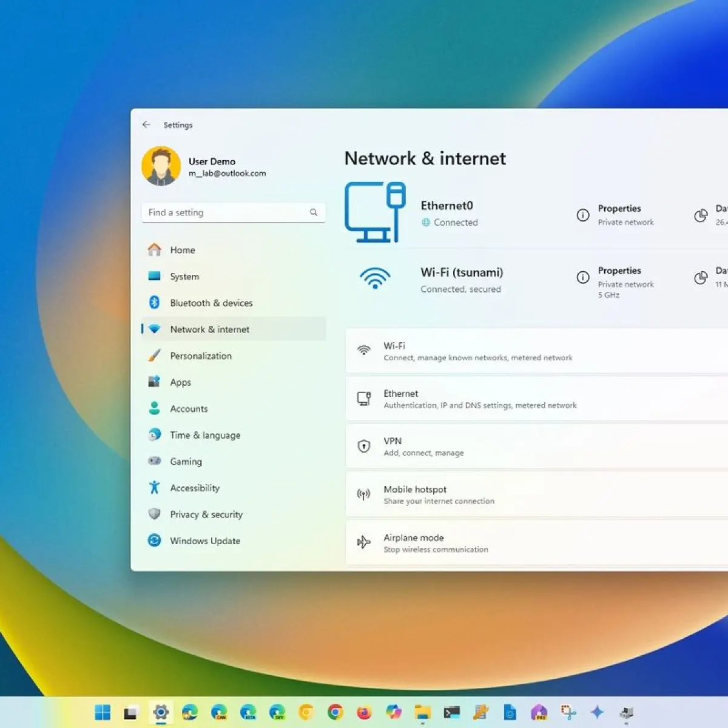Click the Gaming controller icon in sidebar
Screen dimensions: 728x728
(x=155, y=461)
